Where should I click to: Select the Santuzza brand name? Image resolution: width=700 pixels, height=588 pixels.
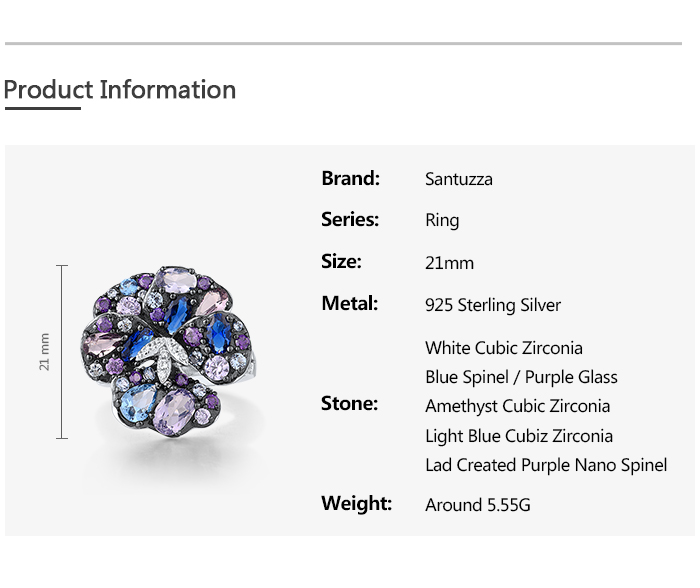[458, 180]
